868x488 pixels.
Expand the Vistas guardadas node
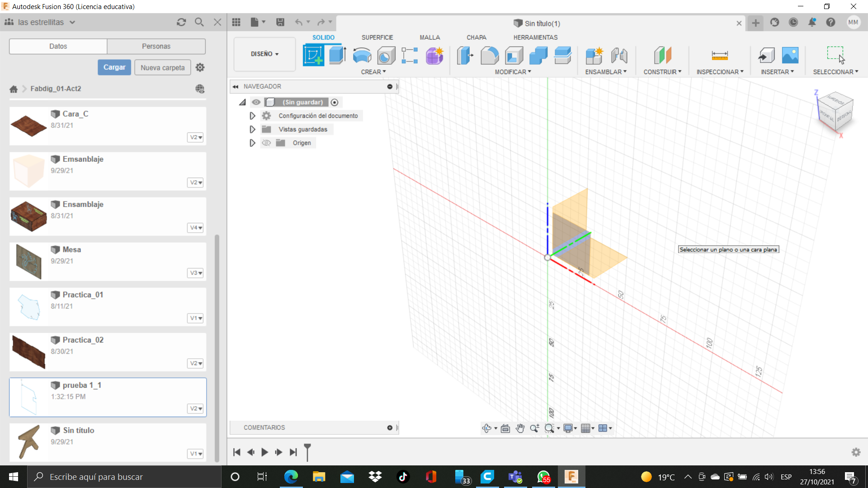pos(252,129)
